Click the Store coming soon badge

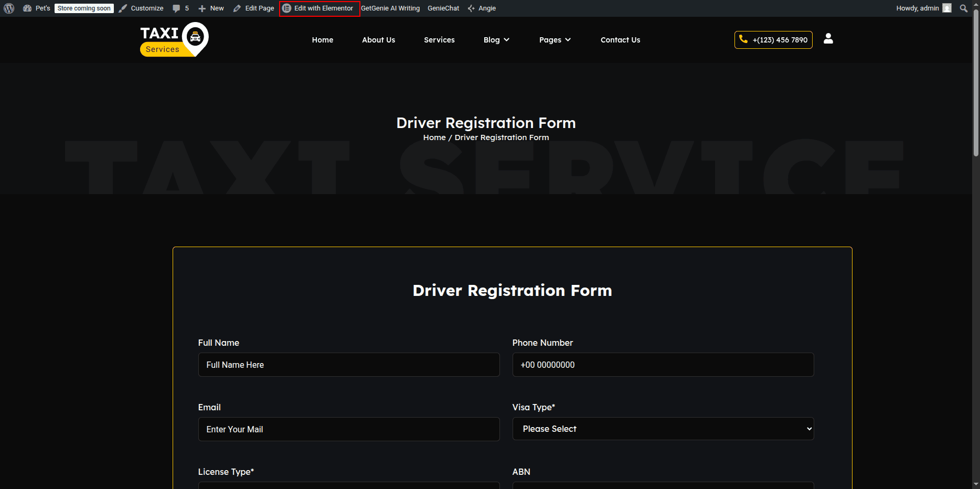(84, 8)
